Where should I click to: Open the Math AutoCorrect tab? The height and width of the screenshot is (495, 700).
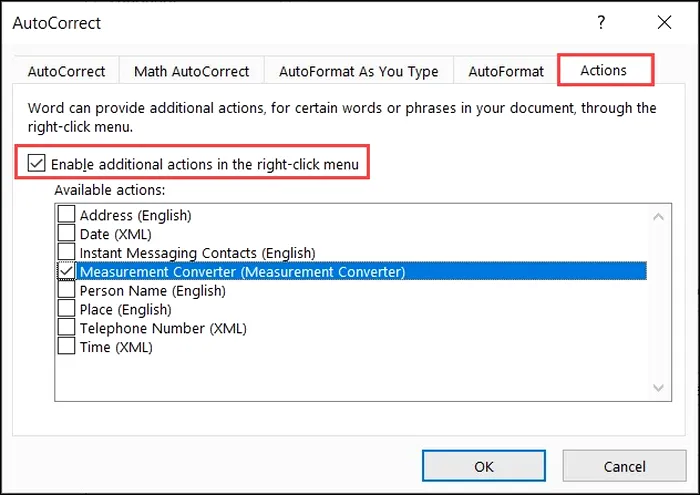tap(191, 72)
